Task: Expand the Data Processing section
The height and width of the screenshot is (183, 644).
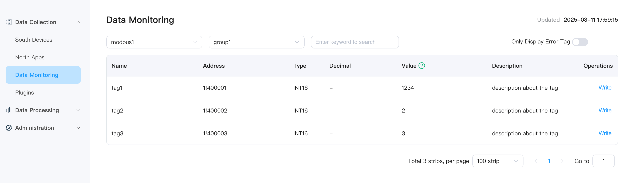Action: click(x=78, y=110)
